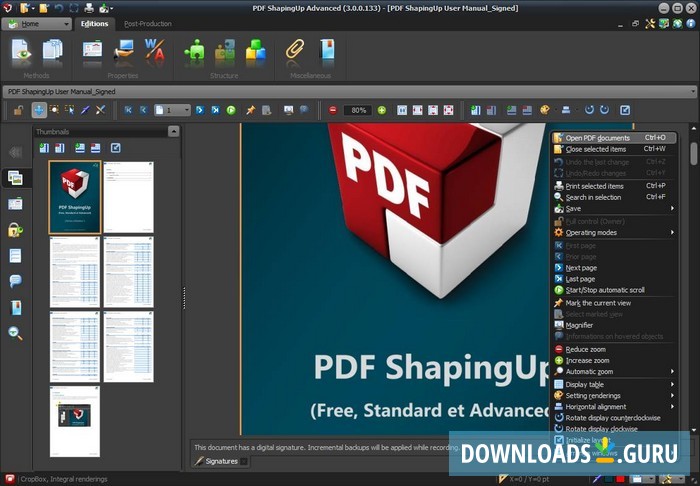Click the watermark text icon under Properties
Screen dimensions: 700x486
point(155,50)
